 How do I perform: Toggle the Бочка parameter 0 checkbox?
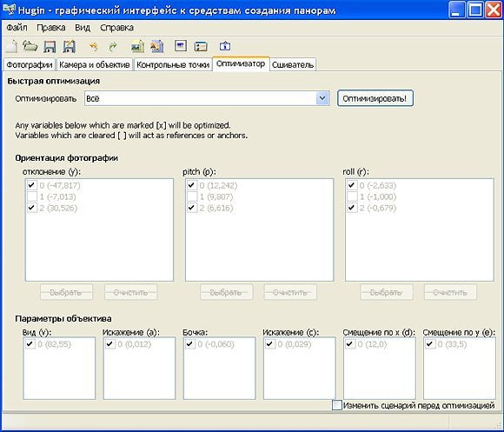[190, 344]
